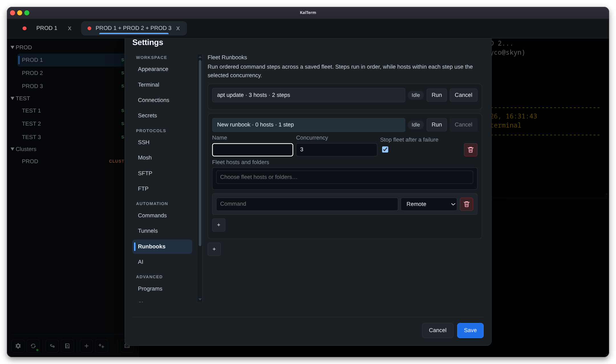
Task: Open SFTP protocol settings
Action: coord(162,173)
